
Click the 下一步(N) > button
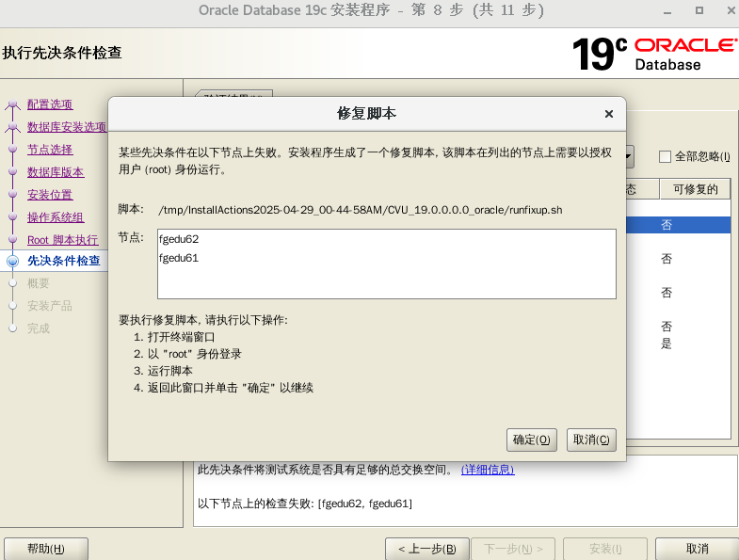(513, 549)
